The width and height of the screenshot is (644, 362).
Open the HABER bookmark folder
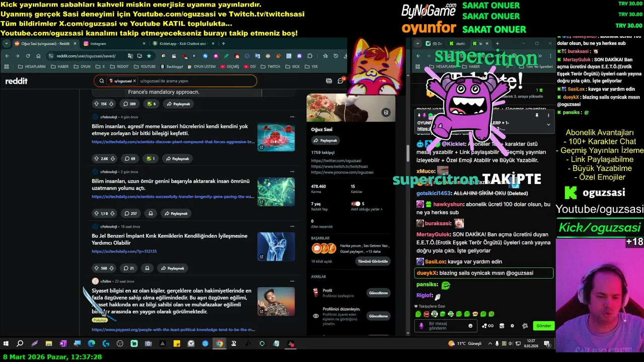coord(60,66)
